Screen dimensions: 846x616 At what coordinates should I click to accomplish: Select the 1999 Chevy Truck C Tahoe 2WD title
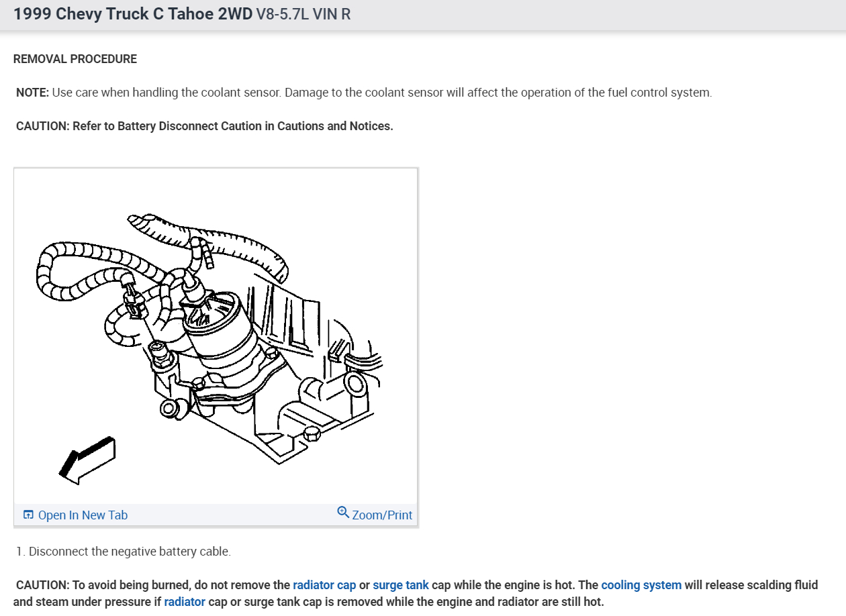click(x=133, y=14)
